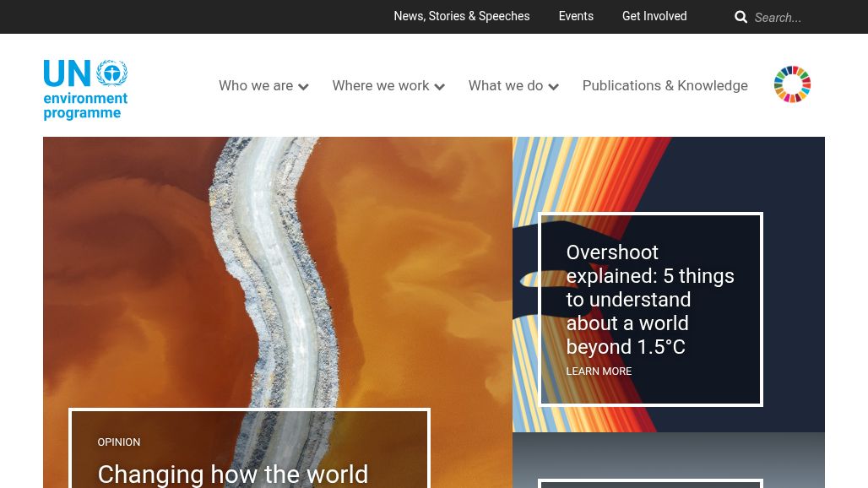Viewport: 868px width, 488px height.
Task: Open News, Stories & Speeches
Action: tap(462, 17)
